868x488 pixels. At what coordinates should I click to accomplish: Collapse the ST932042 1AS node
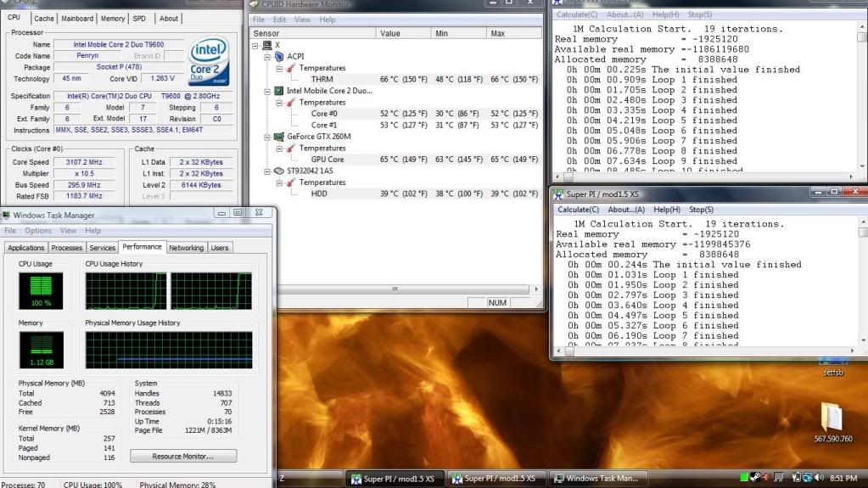(x=266, y=171)
